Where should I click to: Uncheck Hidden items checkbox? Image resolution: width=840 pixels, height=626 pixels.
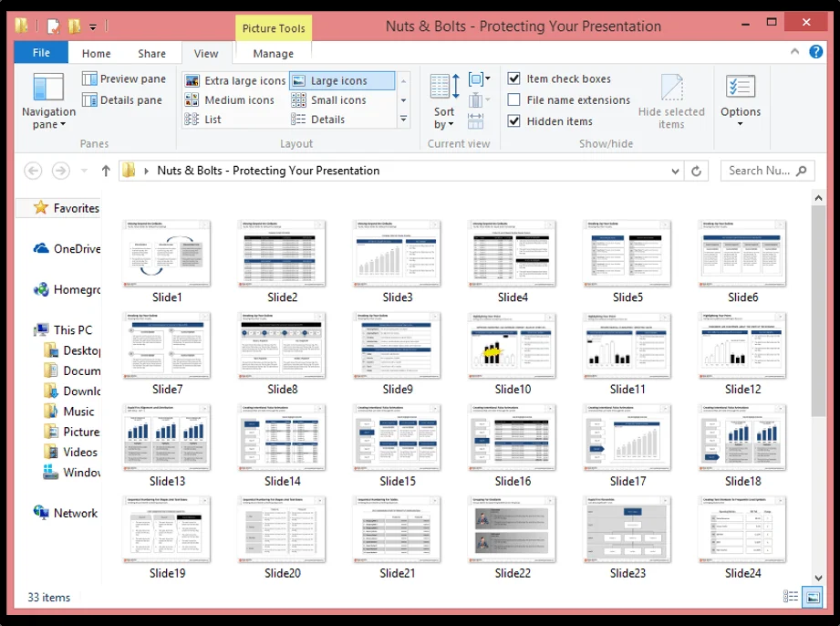click(513, 121)
